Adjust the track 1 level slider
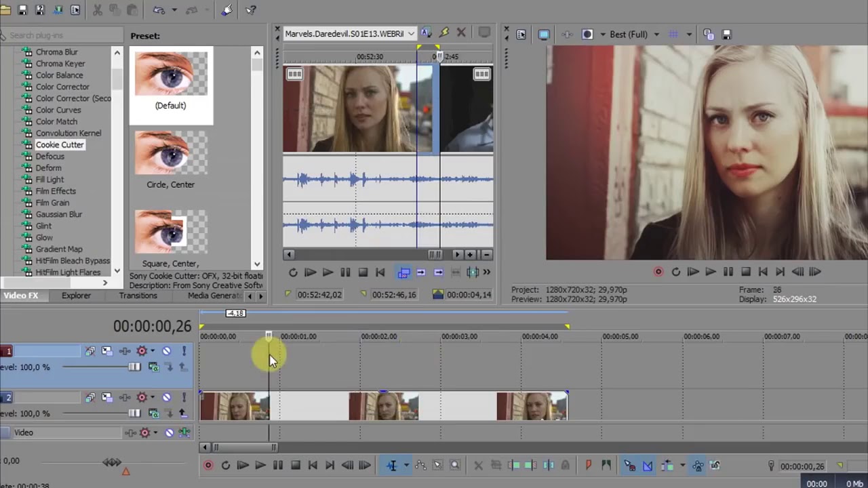The image size is (868, 488). [134, 367]
